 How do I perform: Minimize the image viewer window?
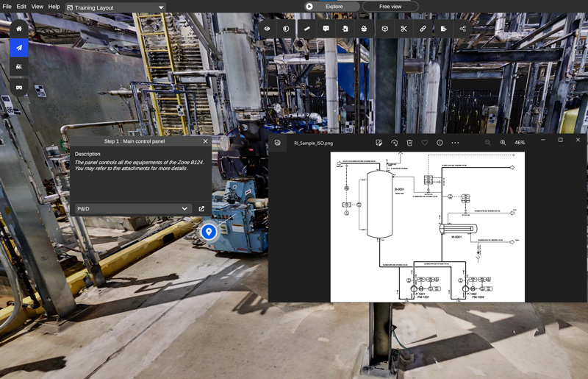(543, 140)
